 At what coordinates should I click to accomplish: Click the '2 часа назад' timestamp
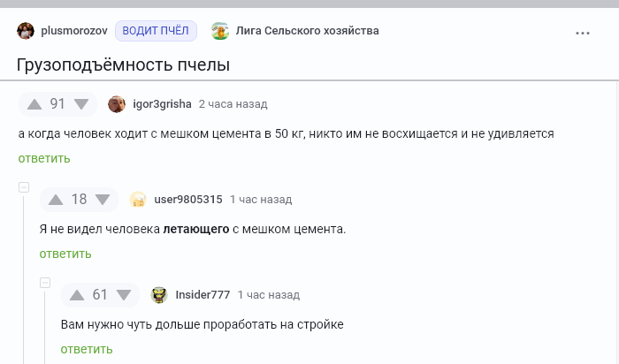[233, 104]
